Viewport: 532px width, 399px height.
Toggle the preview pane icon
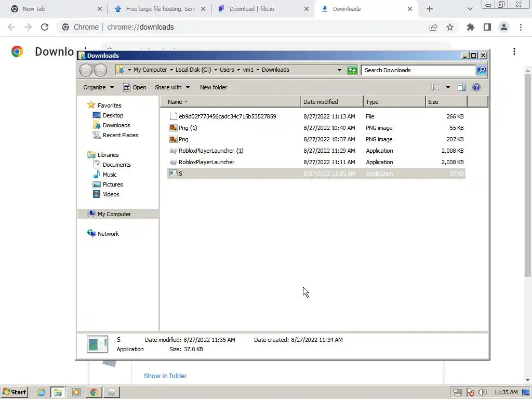pos(462,87)
